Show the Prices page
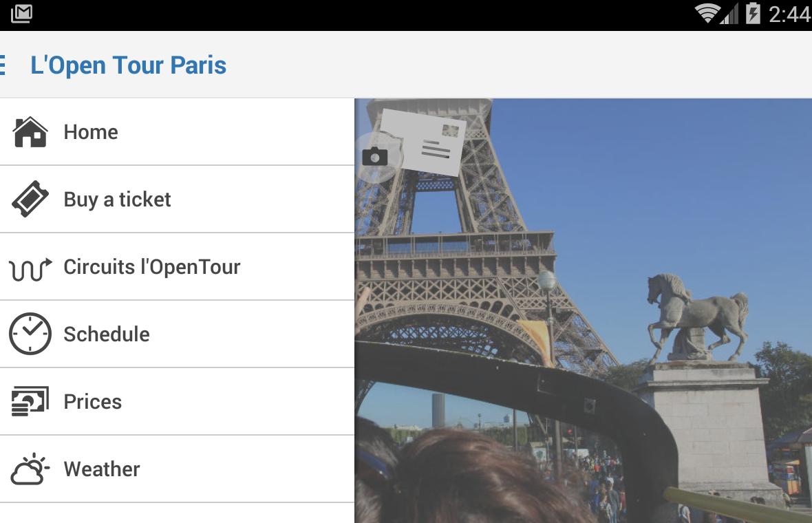The height and width of the screenshot is (523, 812). pos(93,402)
